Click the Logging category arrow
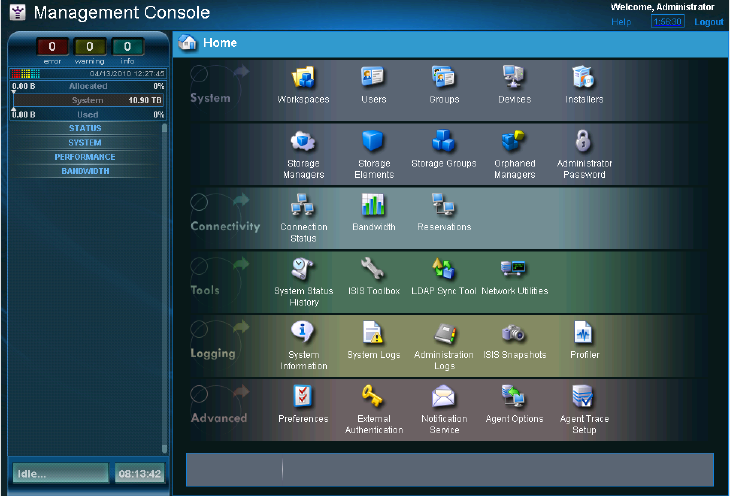 click(x=241, y=327)
